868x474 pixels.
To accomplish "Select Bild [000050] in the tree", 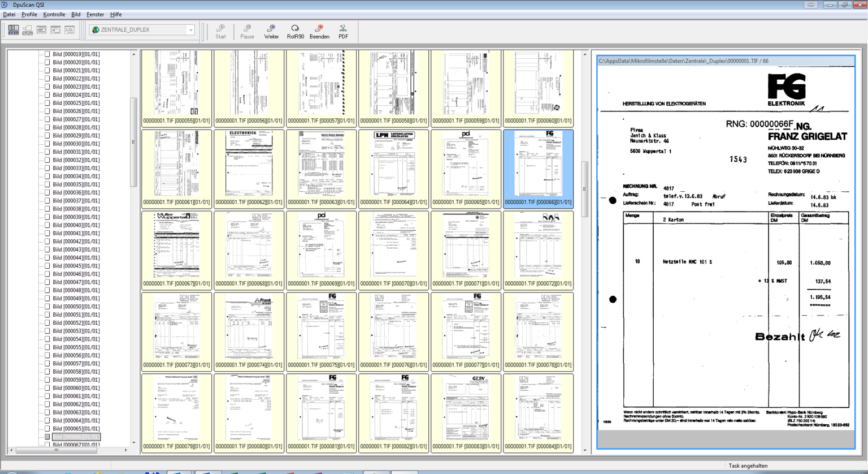I will point(76,307).
